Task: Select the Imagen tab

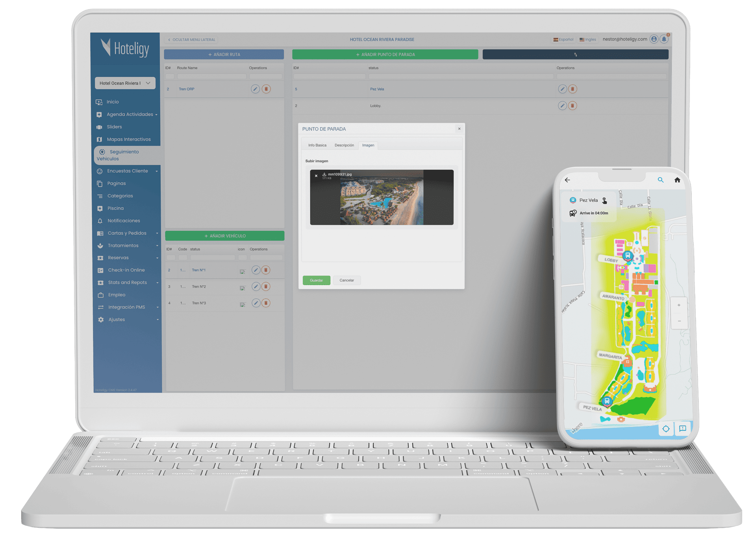Action: coord(368,145)
